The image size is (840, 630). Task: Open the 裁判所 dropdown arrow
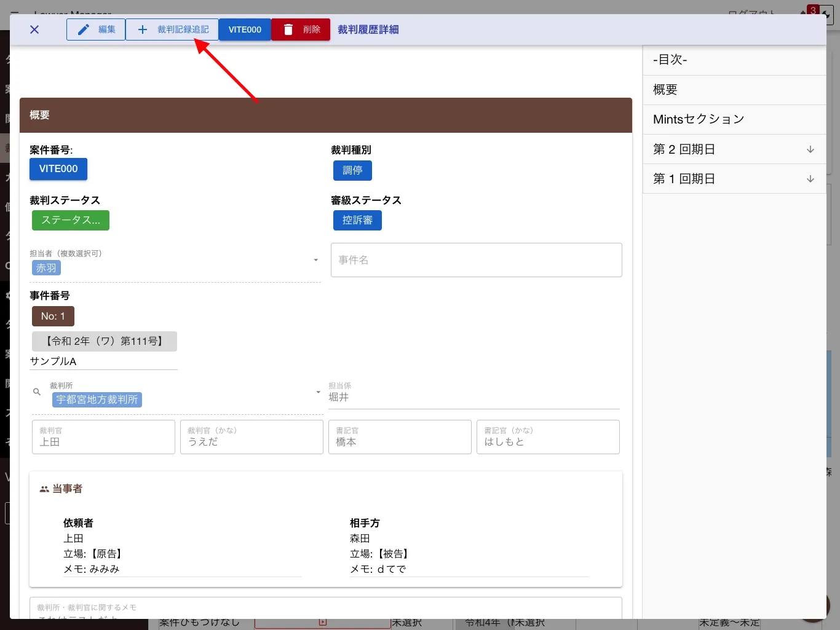click(318, 392)
